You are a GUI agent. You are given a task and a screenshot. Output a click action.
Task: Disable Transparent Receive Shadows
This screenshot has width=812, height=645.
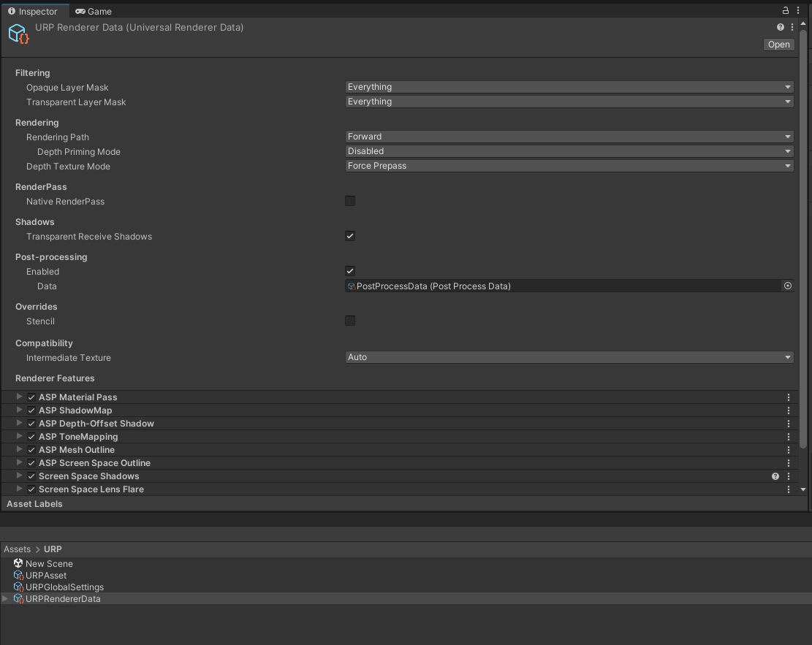350,236
